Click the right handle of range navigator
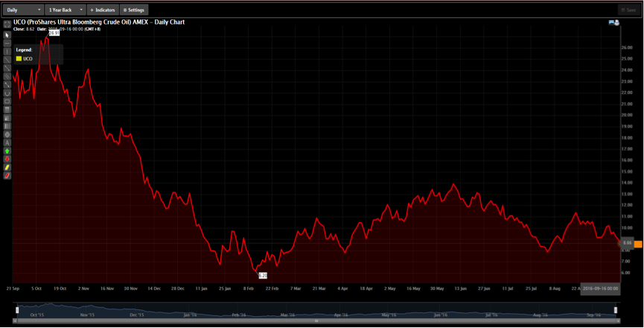The image size is (644, 328). (615, 309)
